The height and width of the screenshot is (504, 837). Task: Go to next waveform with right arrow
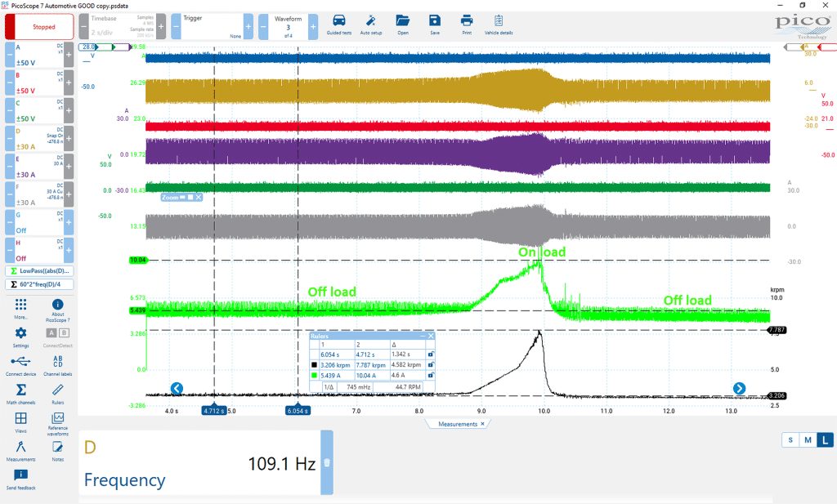click(x=739, y=388)
